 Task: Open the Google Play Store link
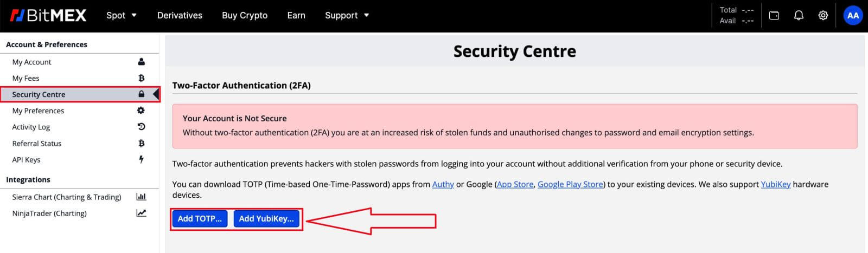(570, 184)
